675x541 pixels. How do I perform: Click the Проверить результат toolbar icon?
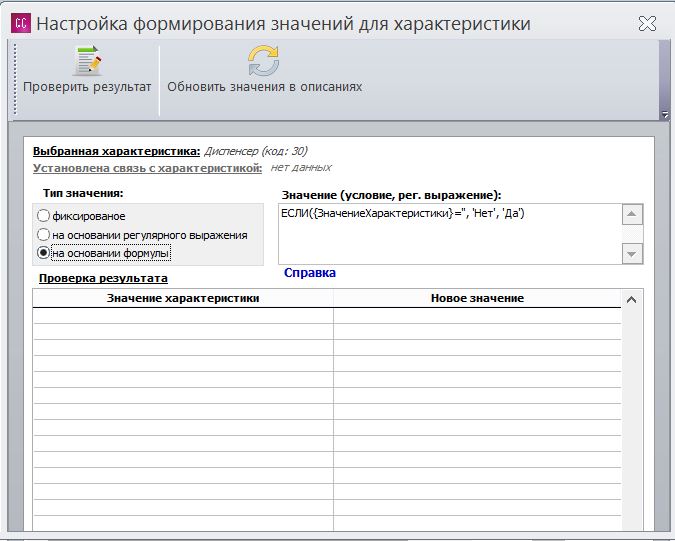(87, 62)
